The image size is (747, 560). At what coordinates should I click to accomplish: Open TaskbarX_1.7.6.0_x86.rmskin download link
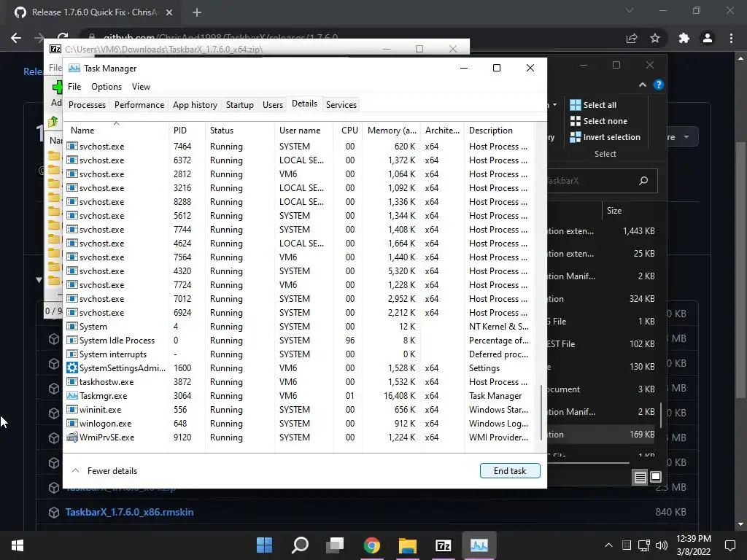point(129,513)
